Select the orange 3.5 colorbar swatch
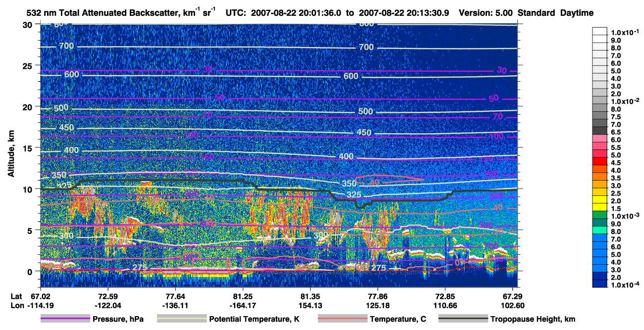The width and height of the screenshot is (644, 330). coord(599,177)
